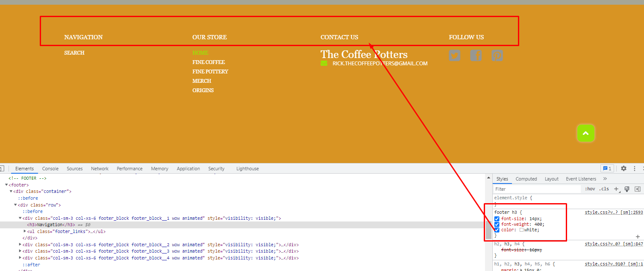
Task: Expand the ul class="footer_links" node
Action: click(25, 231)
